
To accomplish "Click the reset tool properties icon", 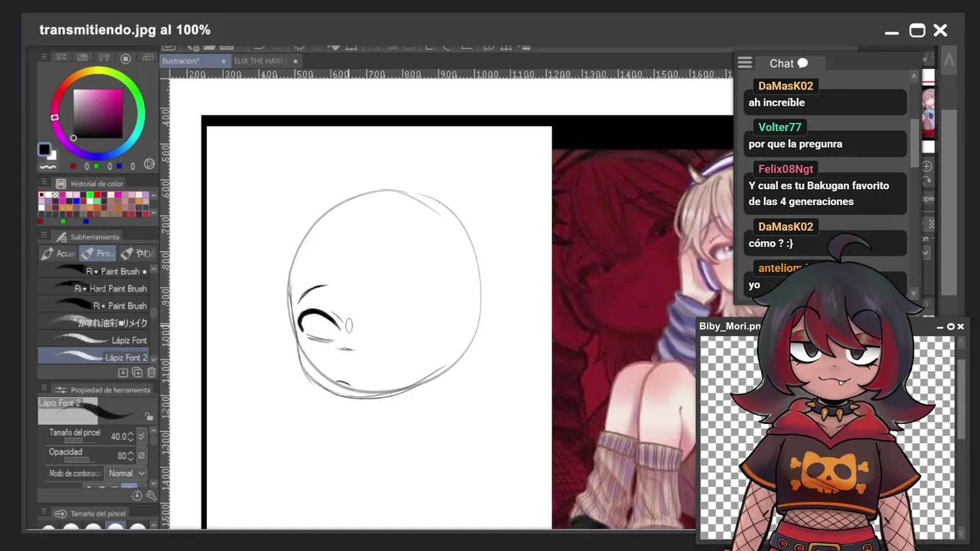I will tap(138, 495).
